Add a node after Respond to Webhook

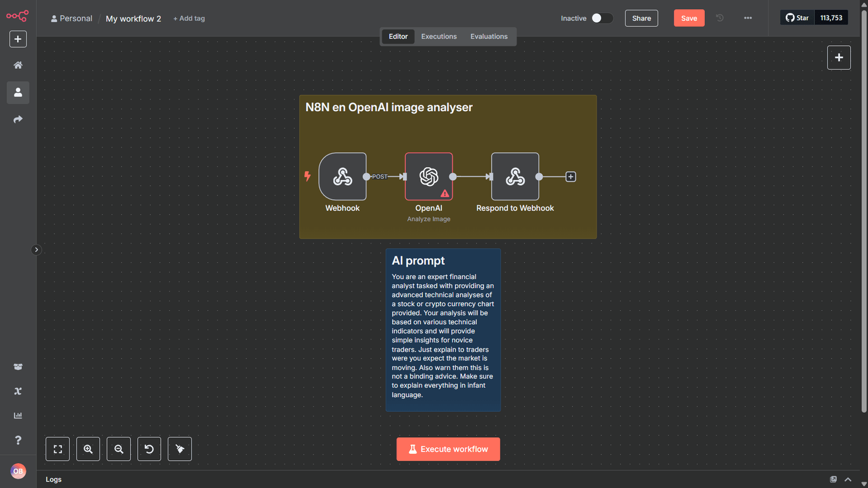571,177
